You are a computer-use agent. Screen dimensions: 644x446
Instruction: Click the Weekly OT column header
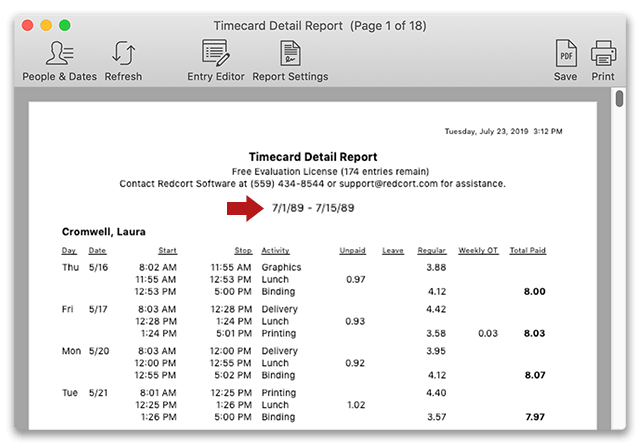point(478,250)
